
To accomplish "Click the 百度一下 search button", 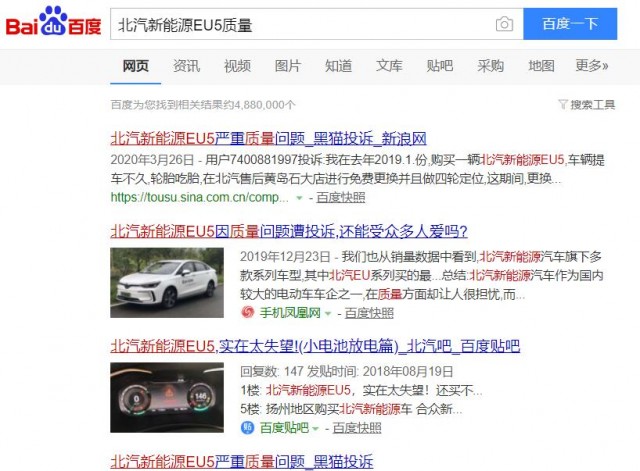I will click(x=570, y=24).
